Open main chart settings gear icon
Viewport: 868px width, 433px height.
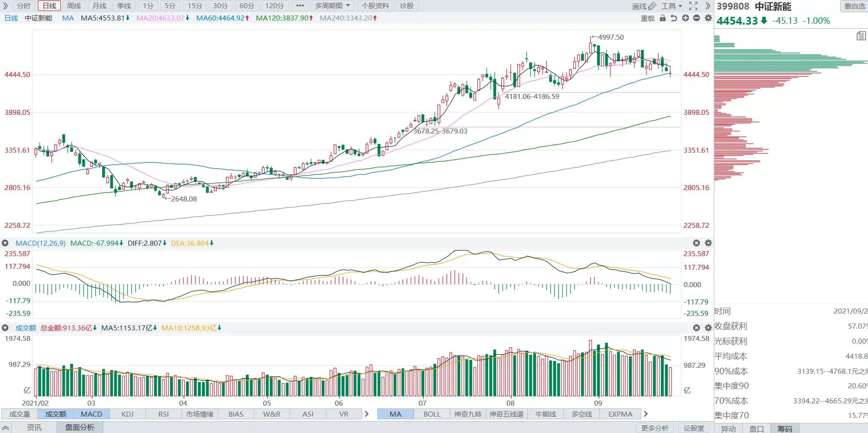point(708,18)
